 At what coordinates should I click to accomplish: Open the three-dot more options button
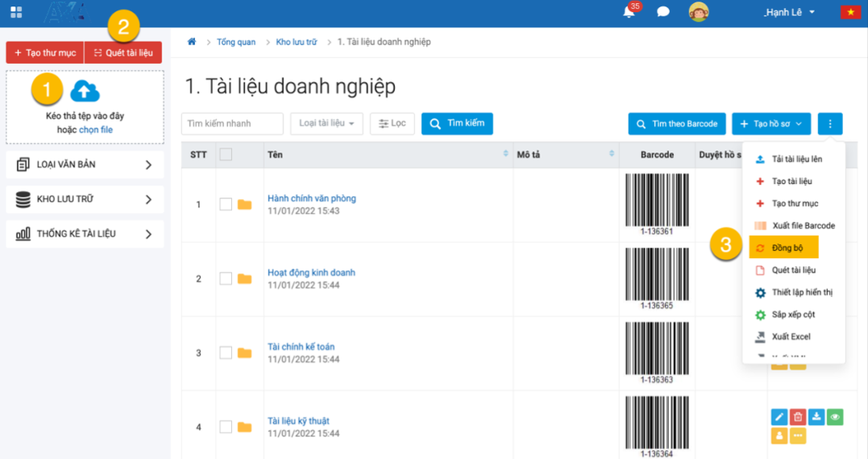tap(830, 123)
